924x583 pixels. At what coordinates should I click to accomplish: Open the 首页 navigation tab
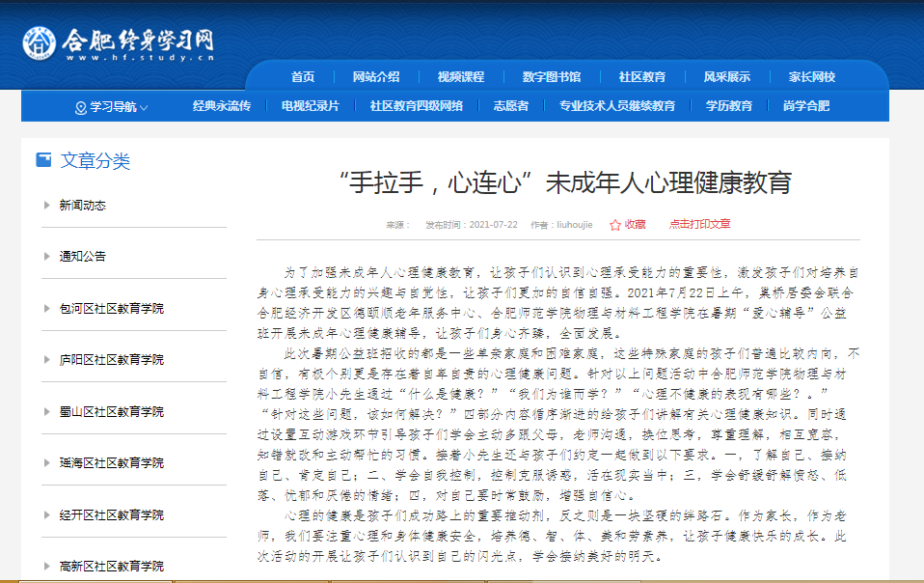click(x=303, y=77)
